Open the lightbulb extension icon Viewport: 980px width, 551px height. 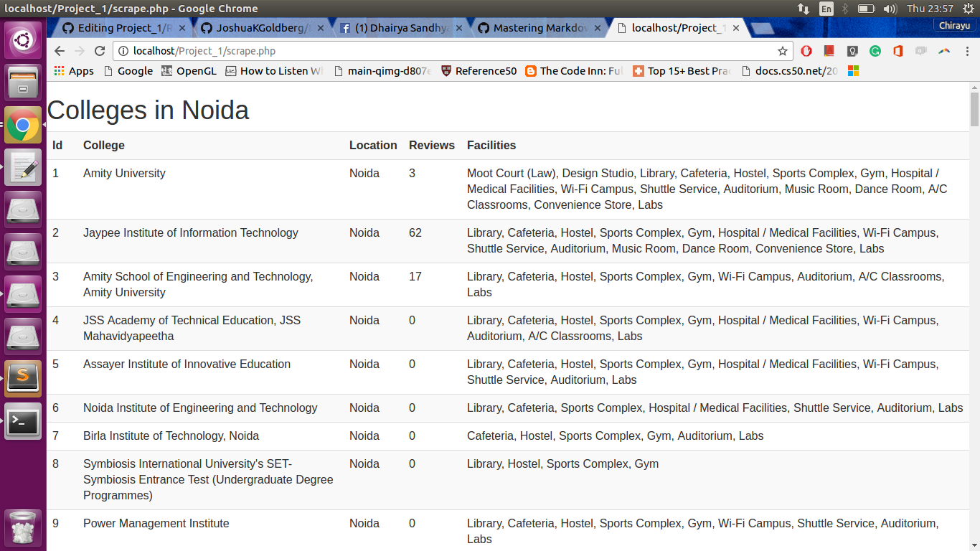click(852, 51)
